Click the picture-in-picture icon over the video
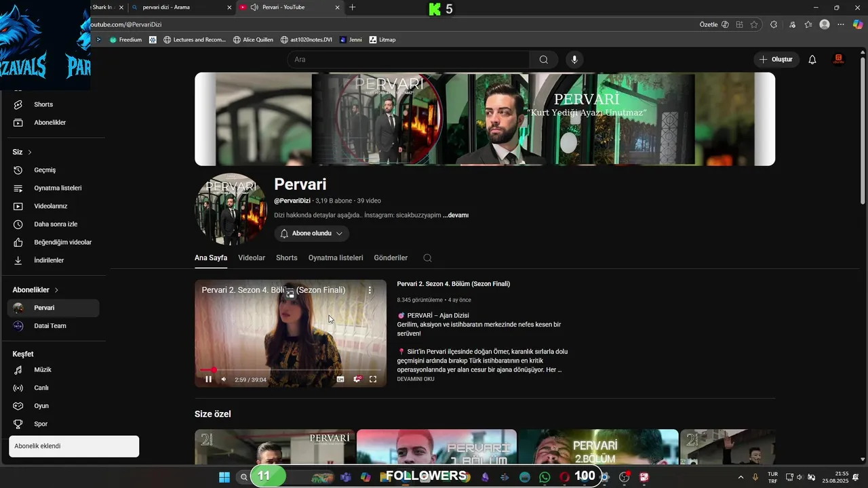The height and width of the screenshot is (488, 868). 290,293
